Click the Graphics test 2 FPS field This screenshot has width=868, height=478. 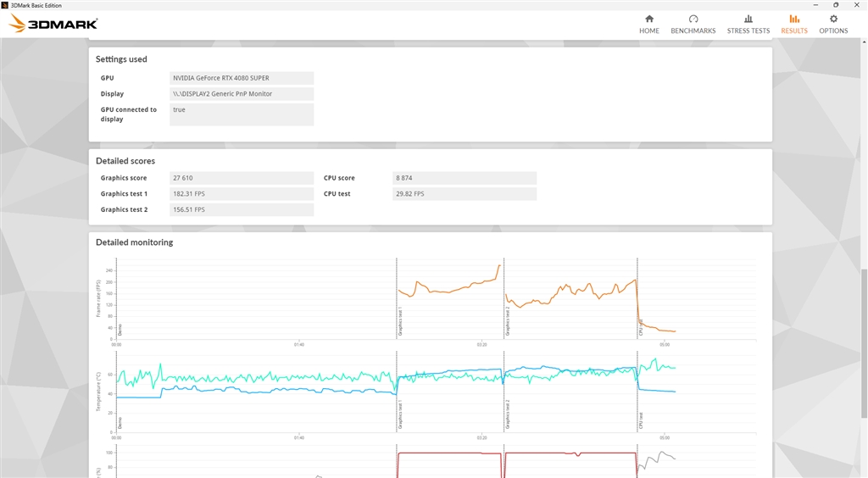coord(242,209)
